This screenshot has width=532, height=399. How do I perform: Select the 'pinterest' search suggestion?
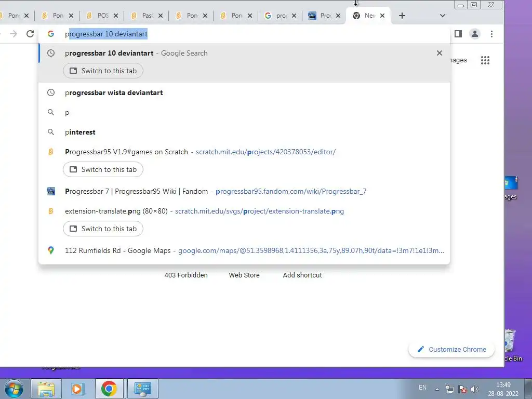244,132
